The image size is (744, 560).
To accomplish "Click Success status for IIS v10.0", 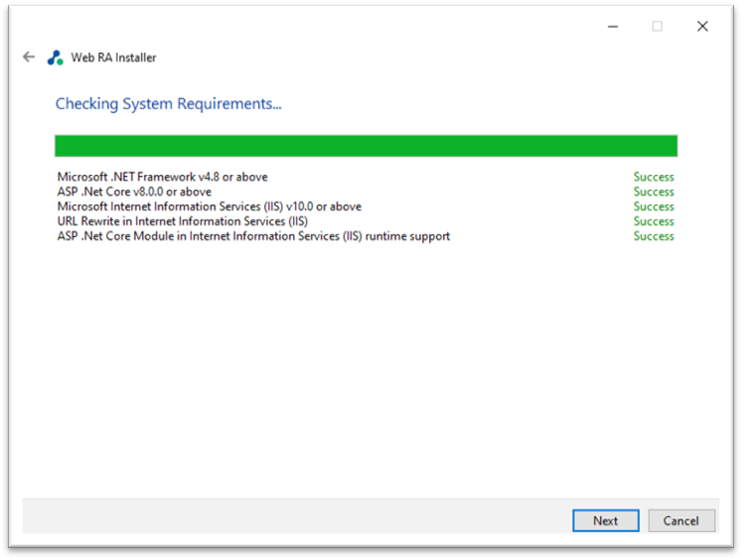I will click(x=654, y=207).
